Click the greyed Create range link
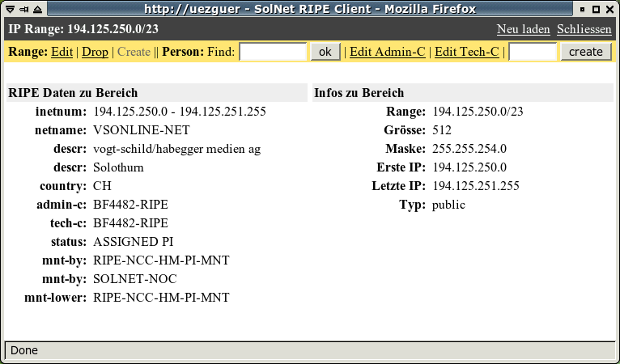 pos(134,52)
